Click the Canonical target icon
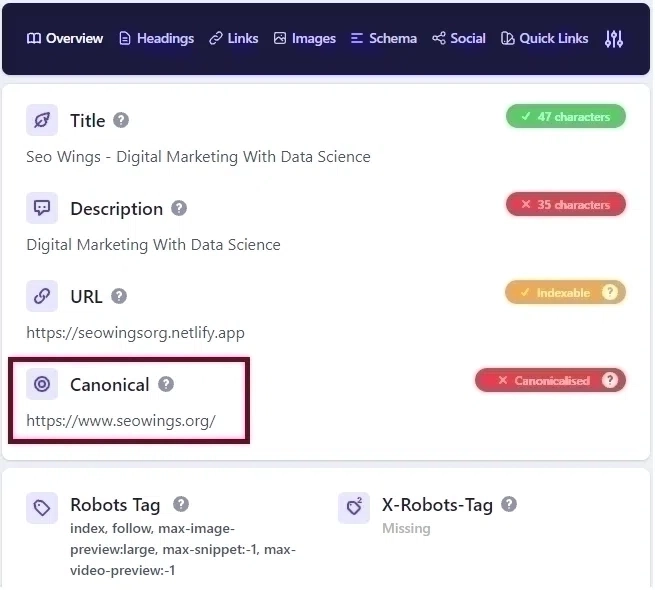This screenshot has width=655, height=590. 42,384
